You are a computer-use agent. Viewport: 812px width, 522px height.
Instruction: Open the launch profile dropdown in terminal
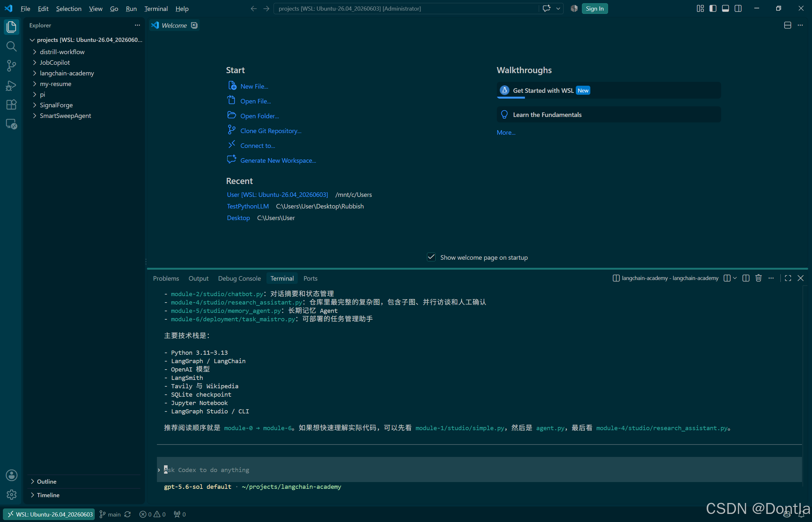[735, 278]
